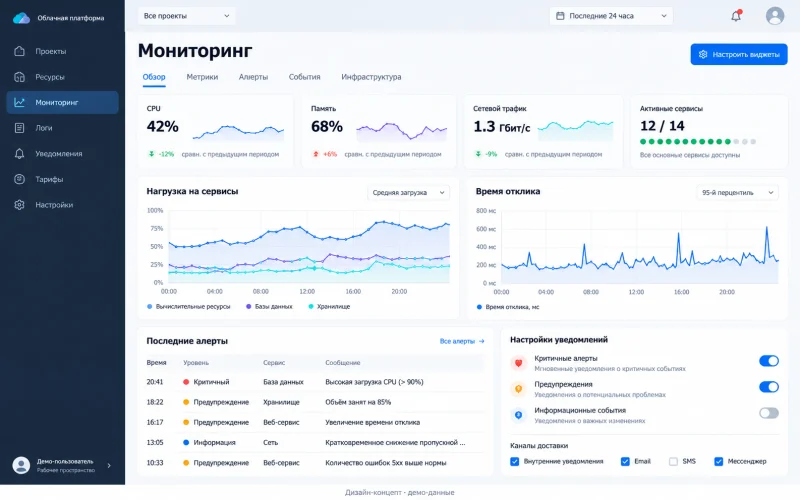The height and width of the screenshot is (500, 800).
Task: Click Время отклика, мс legend swatch
Action: [479, 307]
